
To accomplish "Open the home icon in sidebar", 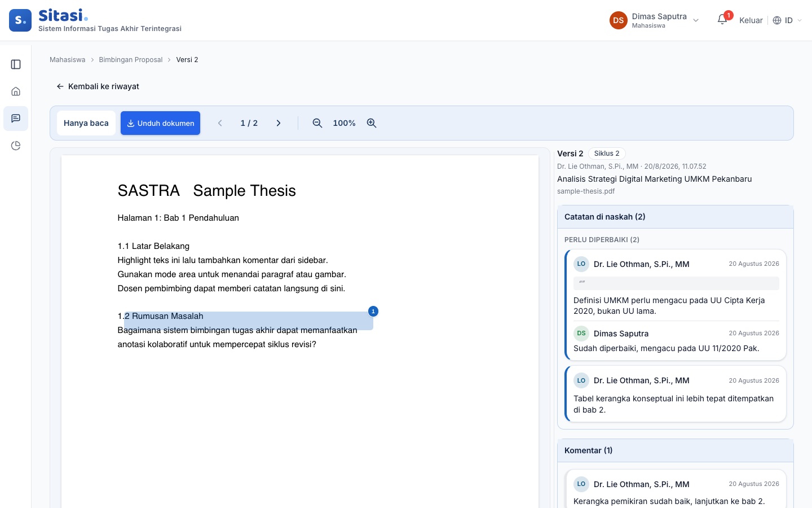I will pos(16,91).
